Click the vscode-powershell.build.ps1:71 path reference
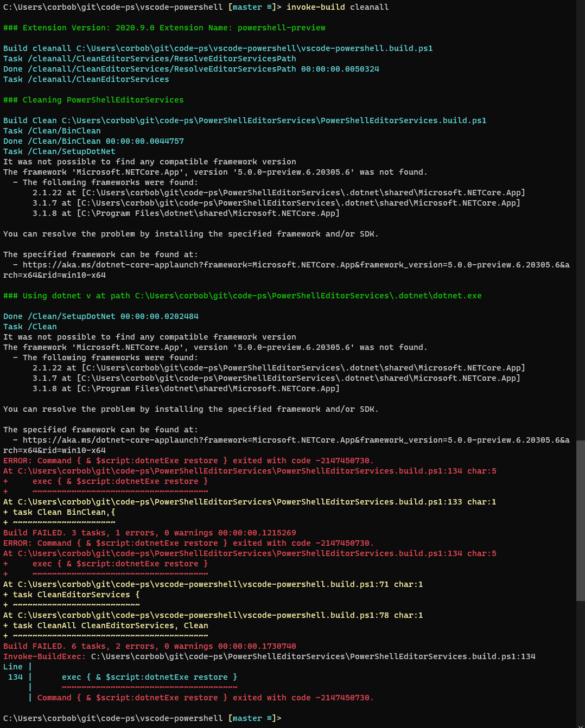585x728 pixels. tap(212, 584)
